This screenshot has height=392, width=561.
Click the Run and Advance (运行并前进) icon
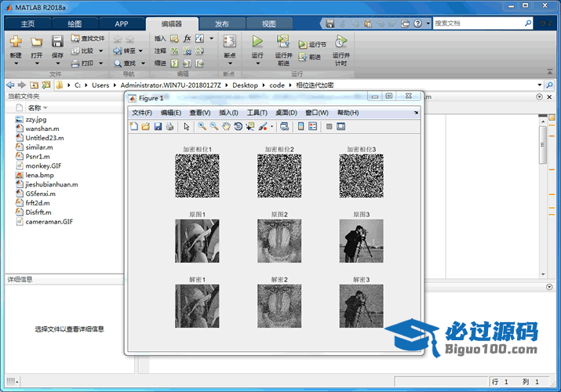coord(283,42)
